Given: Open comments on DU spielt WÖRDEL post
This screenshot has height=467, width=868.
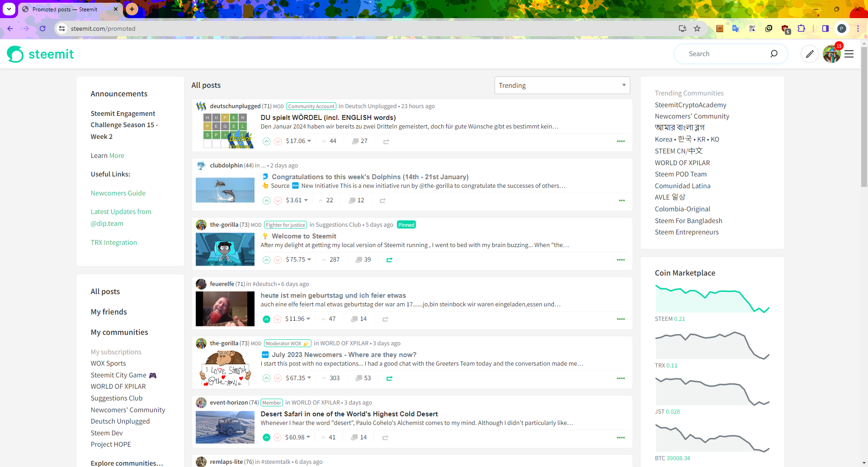Looking at the screenshot, I should (x=360, y=141).
